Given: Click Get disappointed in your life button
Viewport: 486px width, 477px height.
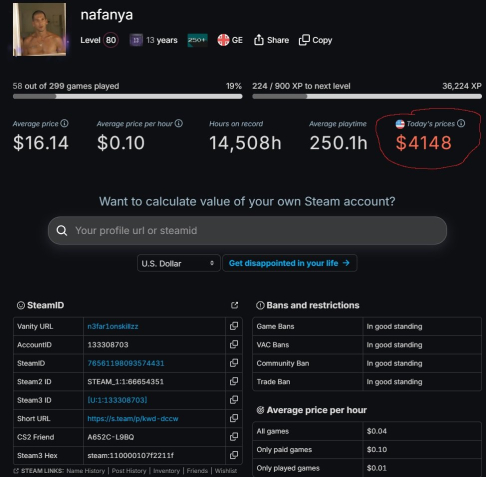Looking at the screenshot, I should (290, 263).
